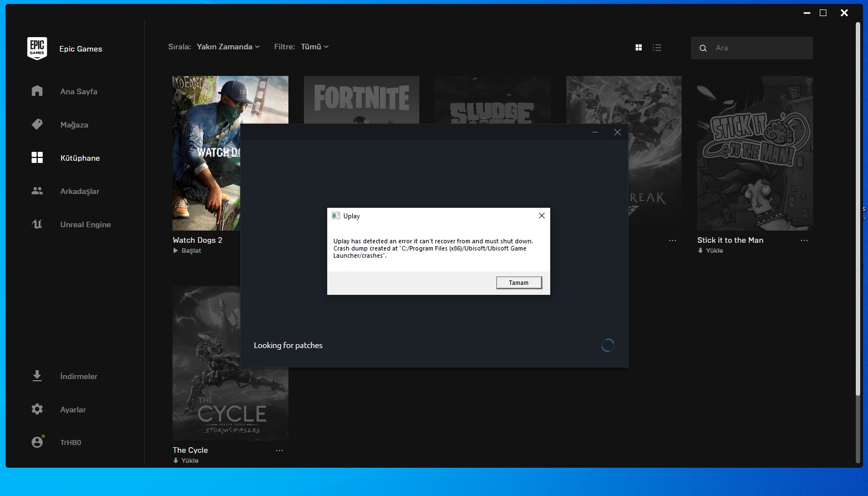Click the search magnifier icon
This screenshot has width=868, height=496.
click(x=703, y=48)
